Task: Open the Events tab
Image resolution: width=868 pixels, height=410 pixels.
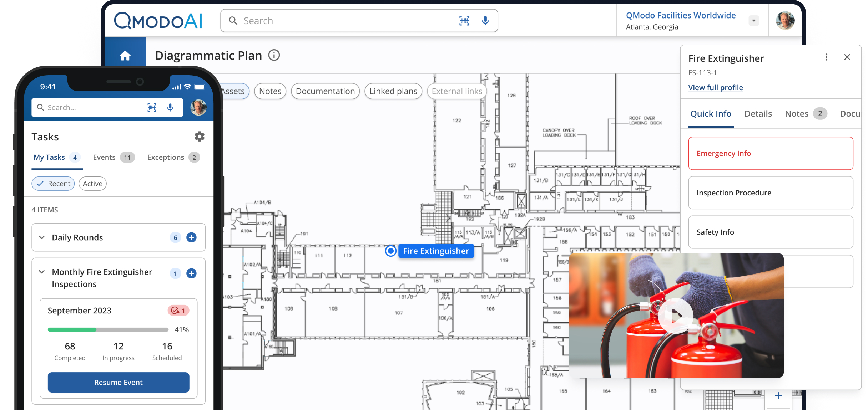Action: (x=113, y=157)
